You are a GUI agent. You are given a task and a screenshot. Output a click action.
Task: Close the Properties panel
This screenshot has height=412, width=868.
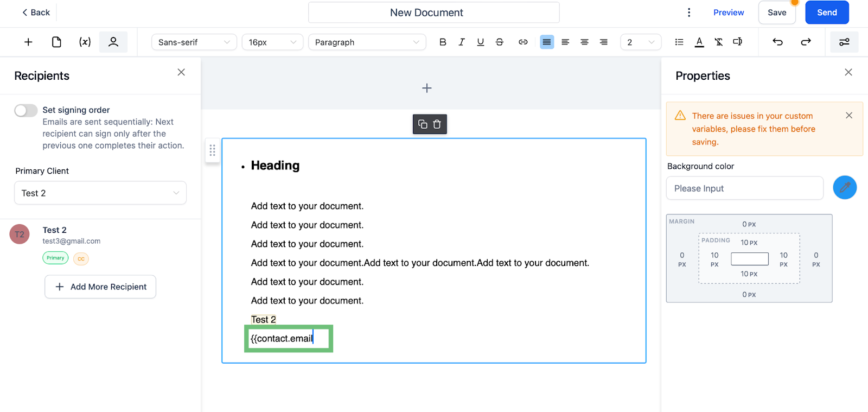848,72
